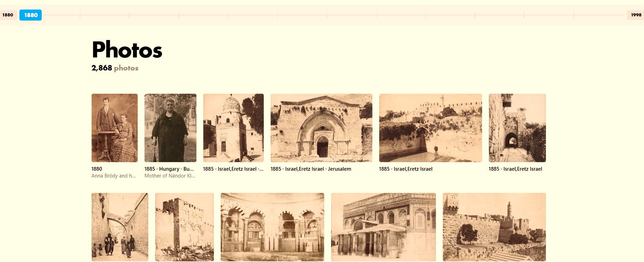Open the arched stone tomb entrance photo
This screenshot has height=262, width=644.
(x=321, y=128)
